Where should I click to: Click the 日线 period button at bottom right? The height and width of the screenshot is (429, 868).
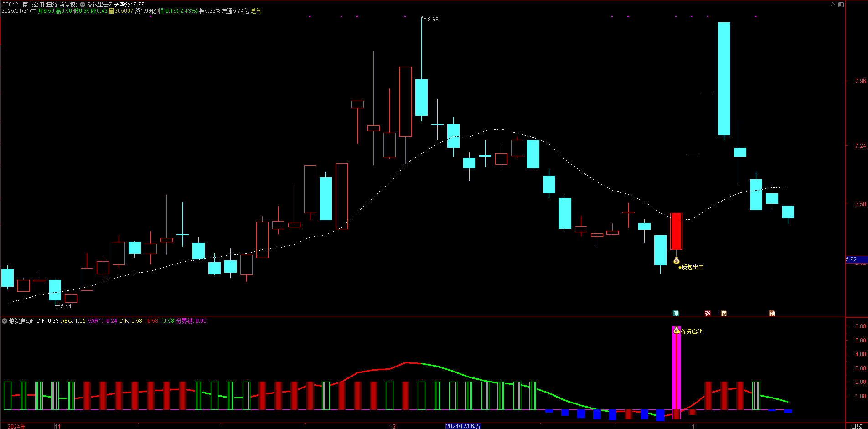(x=856, y=426)
